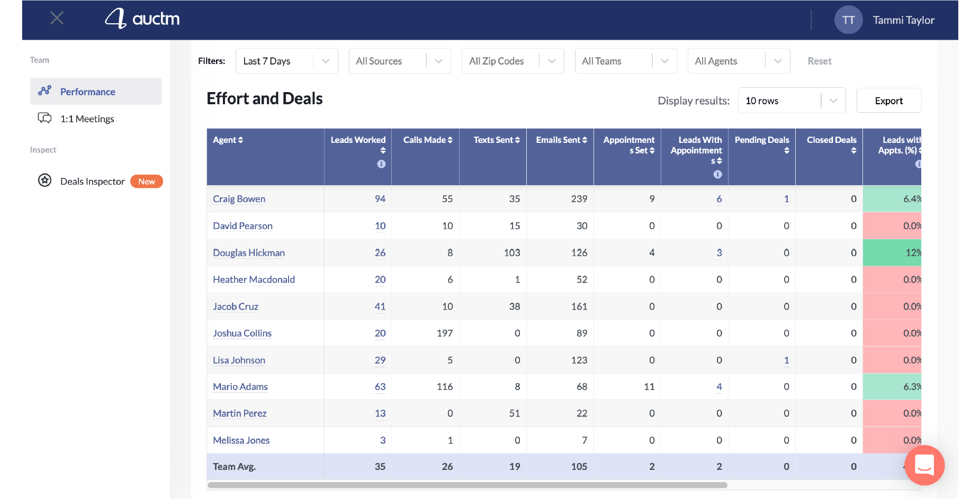Click the horizontal table scrollbar
Screen dimensions: 980x499
[x=467, y=485]
